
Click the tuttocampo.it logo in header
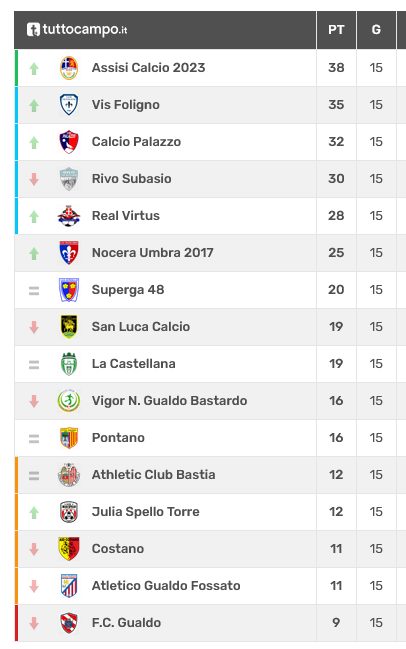[x=77, y=30]
